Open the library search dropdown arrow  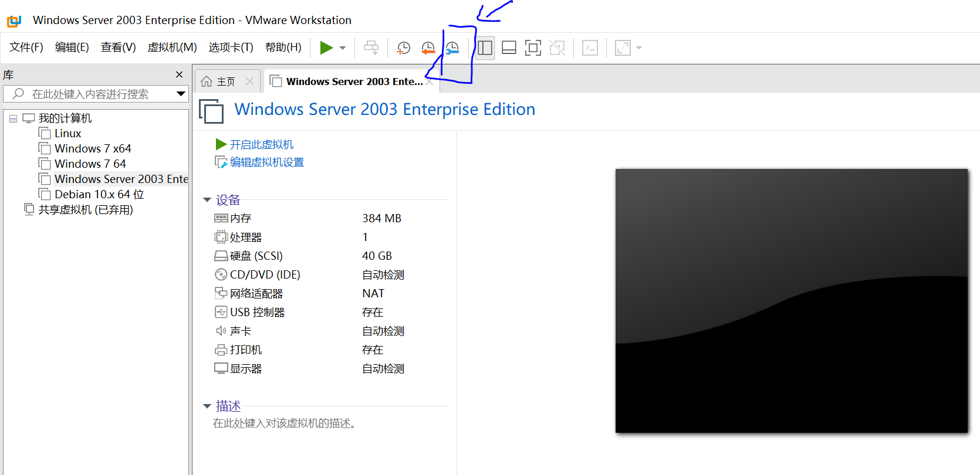click(x=181, y=94)
